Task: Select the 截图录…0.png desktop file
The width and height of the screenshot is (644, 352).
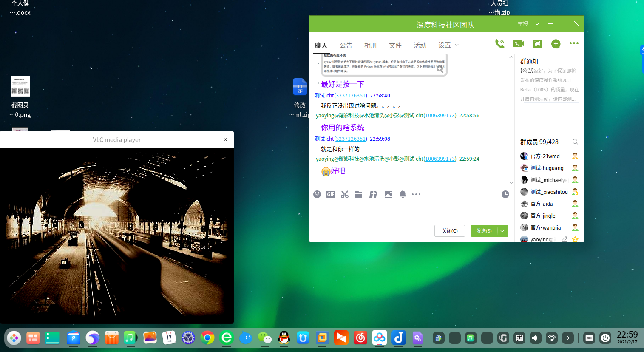Action: [x=20, y=97]
